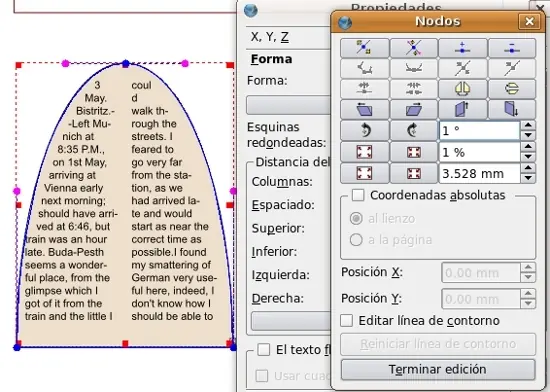The height and width of the screenshot is (392, 550).
Task: Shear the path upward
Action: pos(463,109)
